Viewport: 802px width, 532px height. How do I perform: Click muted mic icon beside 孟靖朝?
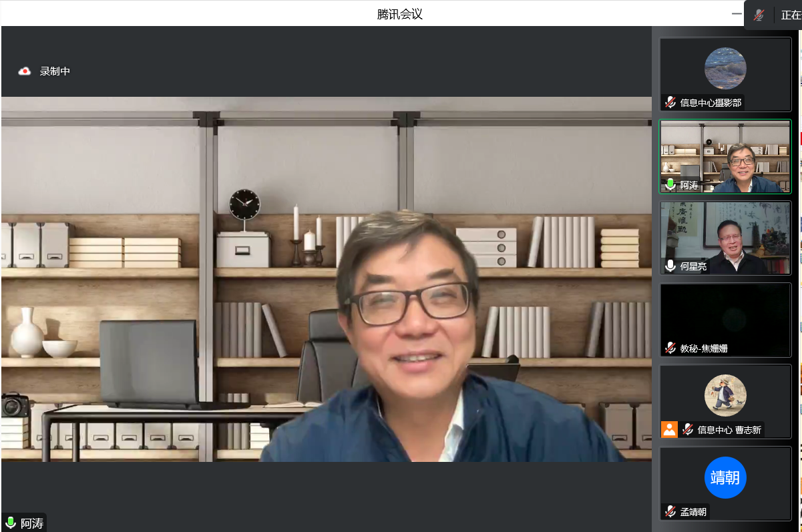click(x=670, y=511)
